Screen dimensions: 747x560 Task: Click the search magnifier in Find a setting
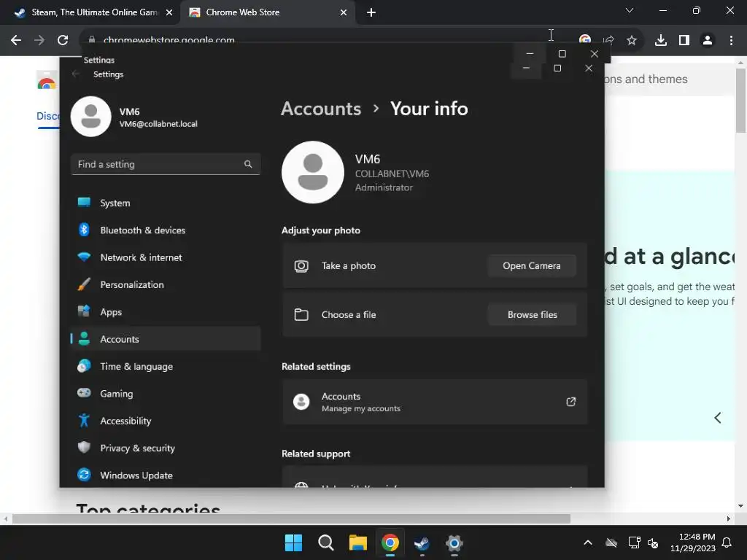point(248,164)
